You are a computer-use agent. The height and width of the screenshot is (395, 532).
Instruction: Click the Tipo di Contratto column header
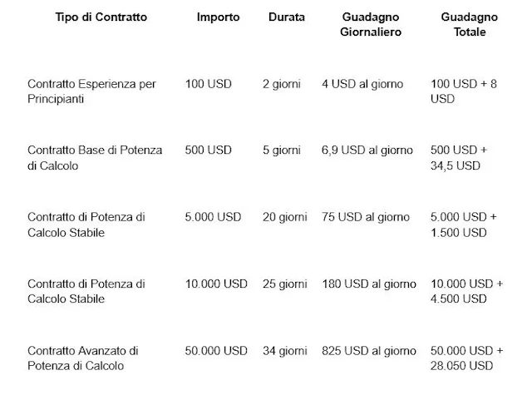tap(101, 17)
